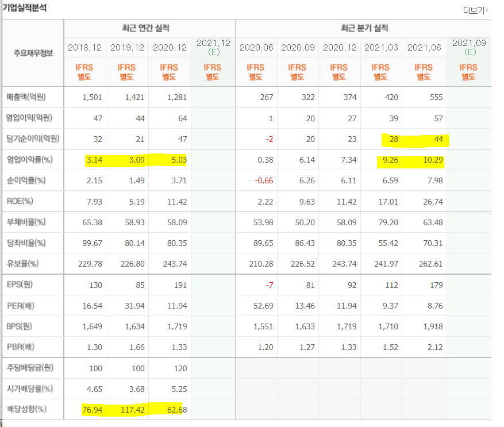Select ROE value 26.74
This screenshot has width=504, height=427.
[433, 202]
